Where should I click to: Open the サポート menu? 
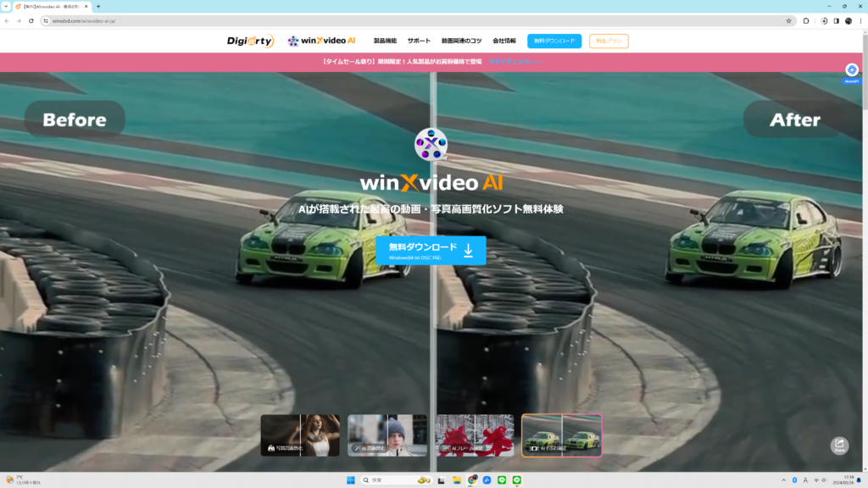(419, 41)
